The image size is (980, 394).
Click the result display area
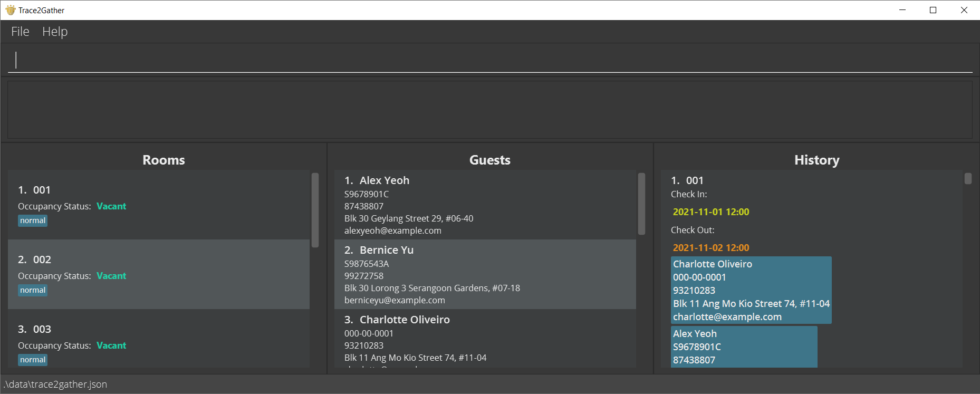(490, 110)
